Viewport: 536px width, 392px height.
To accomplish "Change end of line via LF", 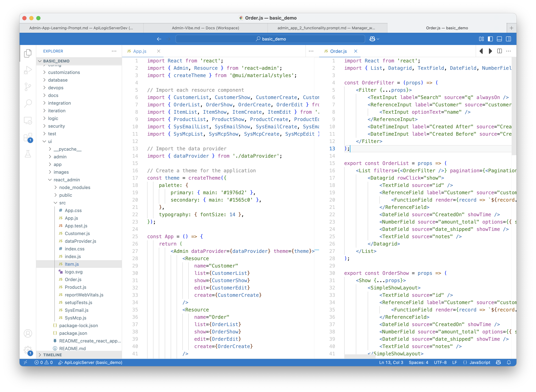I will (x=454, y=362).
